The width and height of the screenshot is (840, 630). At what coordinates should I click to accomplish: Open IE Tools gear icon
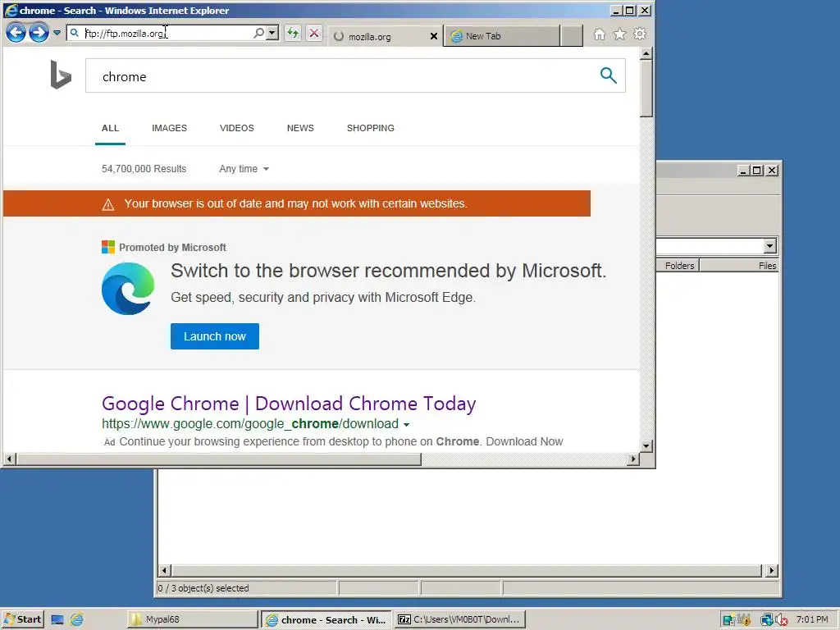point(640,34)
